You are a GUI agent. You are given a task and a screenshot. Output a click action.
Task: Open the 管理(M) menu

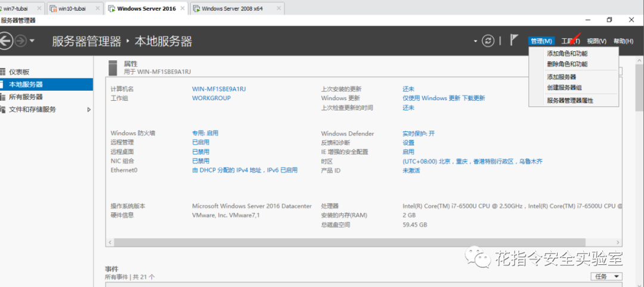point(541,41)
